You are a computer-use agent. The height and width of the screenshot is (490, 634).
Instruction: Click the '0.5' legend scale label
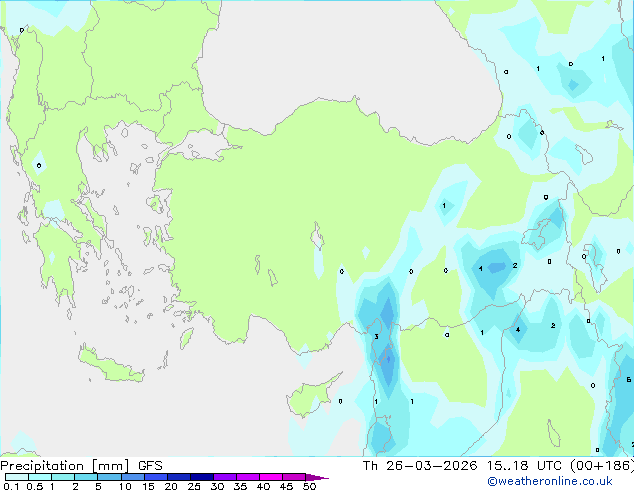point(35,486)
